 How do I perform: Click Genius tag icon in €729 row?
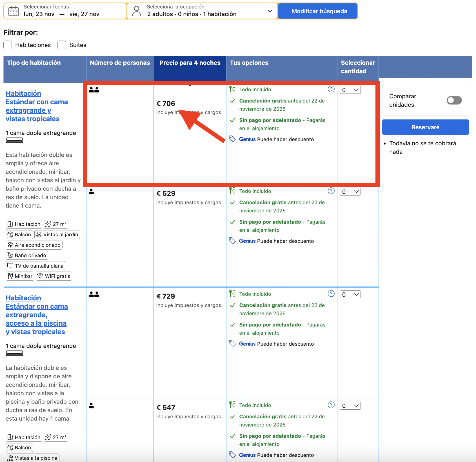click(232, 344)
